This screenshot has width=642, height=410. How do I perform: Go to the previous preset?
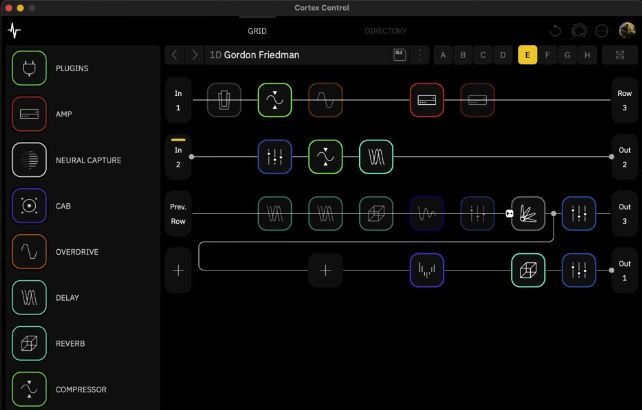pos(175,55)
